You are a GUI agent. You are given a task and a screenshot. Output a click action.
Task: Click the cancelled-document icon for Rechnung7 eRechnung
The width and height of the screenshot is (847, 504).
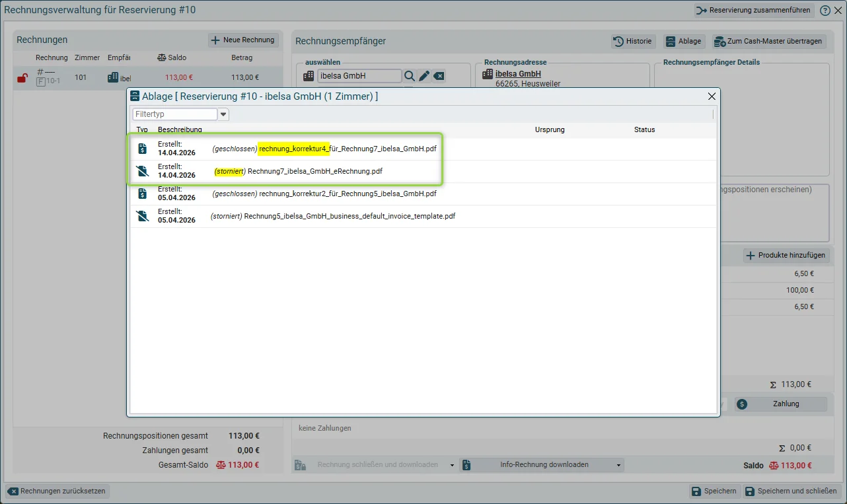142,171
